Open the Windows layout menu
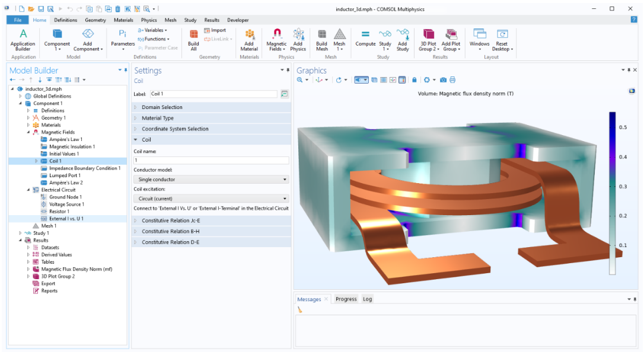644x352 pixels. click(479, 40)
